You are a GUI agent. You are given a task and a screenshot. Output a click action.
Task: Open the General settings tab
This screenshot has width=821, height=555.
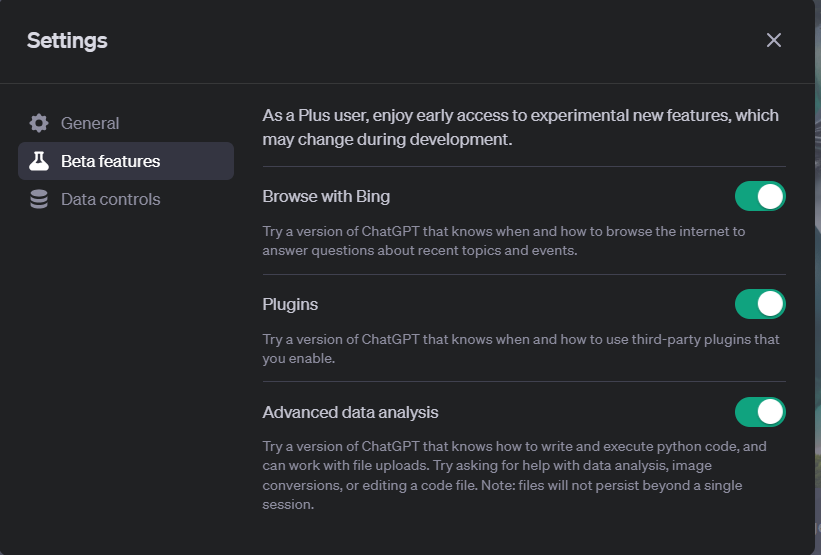click(126, 123)
